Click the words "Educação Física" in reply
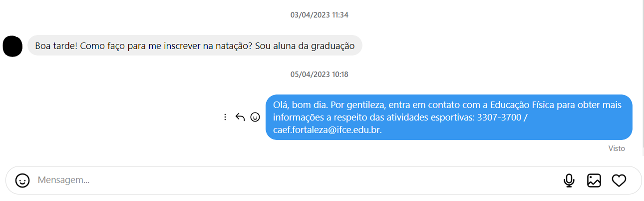The height and width of the screenshot is (201, 644). (524, 105)
